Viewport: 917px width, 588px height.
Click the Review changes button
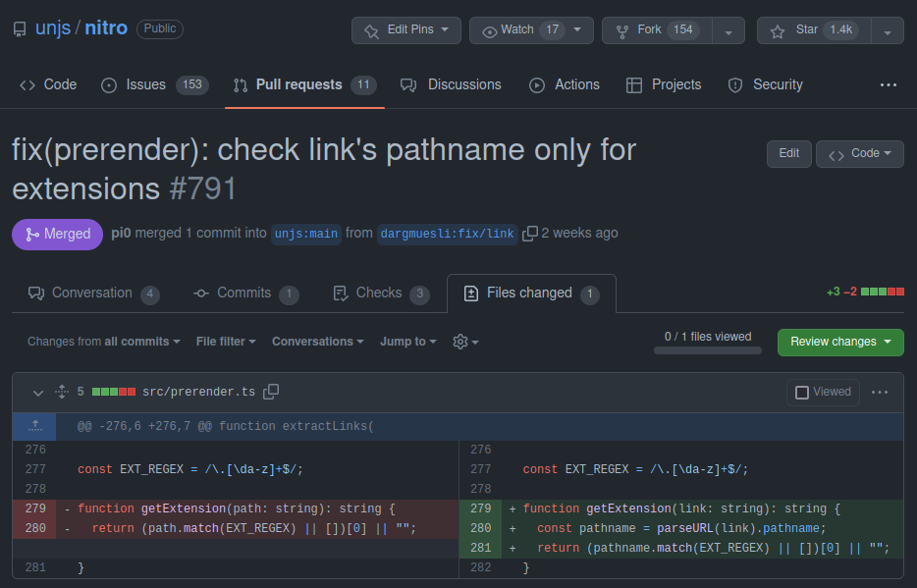pos(840,342)
